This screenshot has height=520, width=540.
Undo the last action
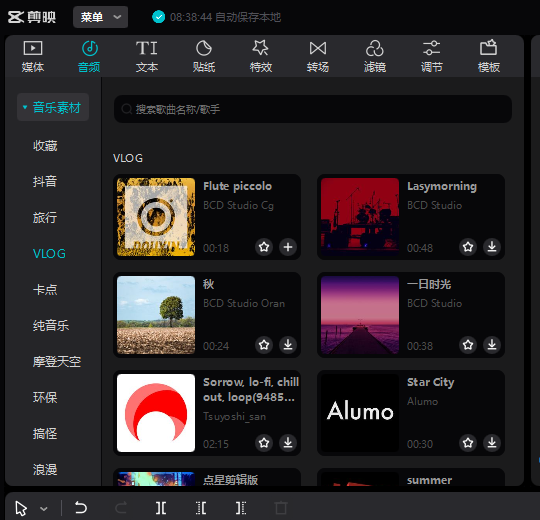point(81,508)
